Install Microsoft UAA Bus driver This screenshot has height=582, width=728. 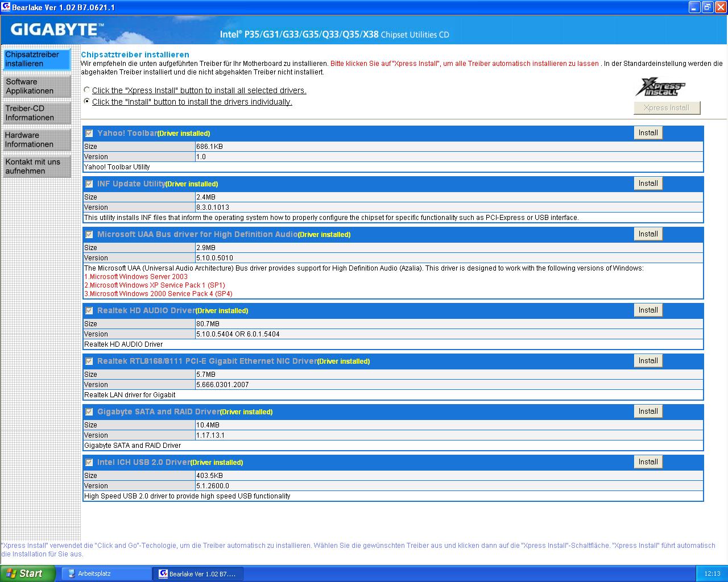(648, 234)
